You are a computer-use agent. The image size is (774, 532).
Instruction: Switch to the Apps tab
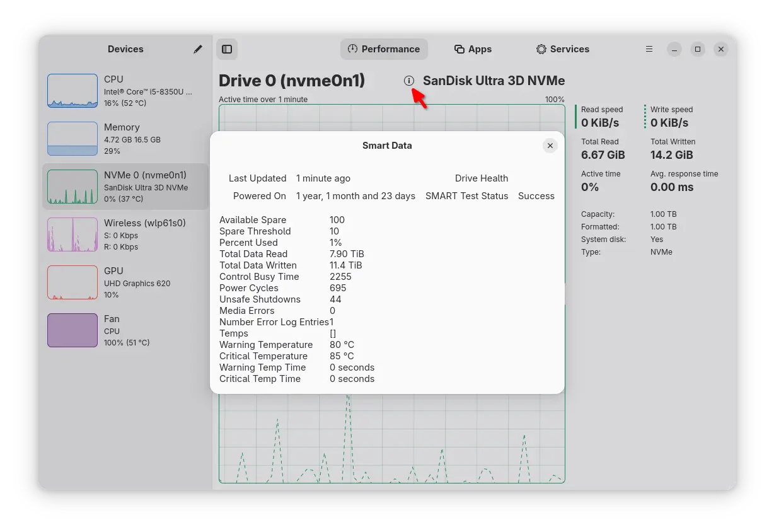point(473,49)
